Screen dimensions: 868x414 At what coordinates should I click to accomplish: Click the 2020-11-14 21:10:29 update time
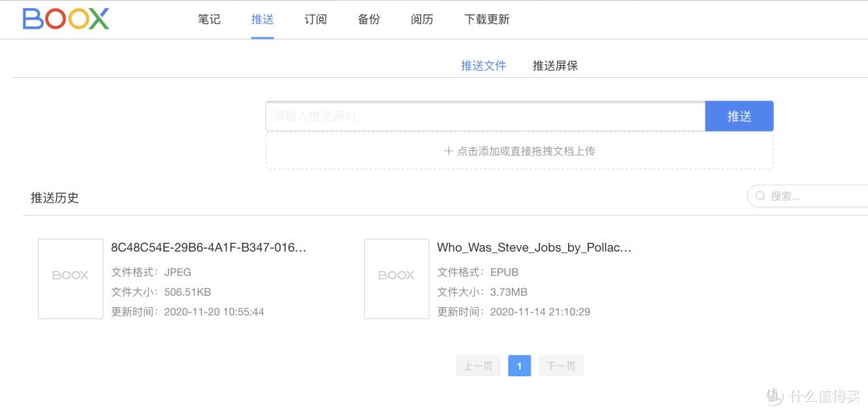click(540, 312)
